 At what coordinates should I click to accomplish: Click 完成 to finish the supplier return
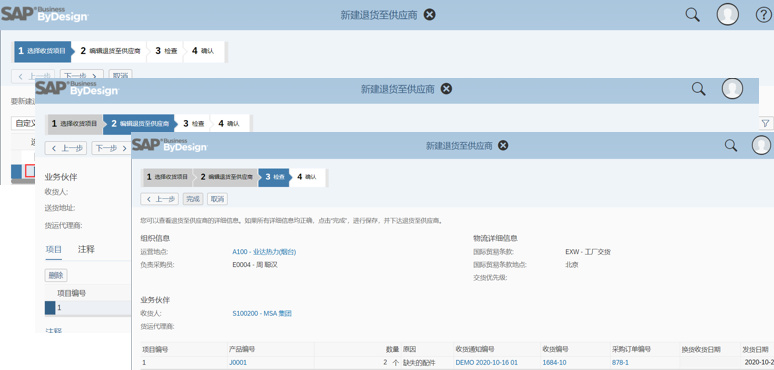point(193,199)
